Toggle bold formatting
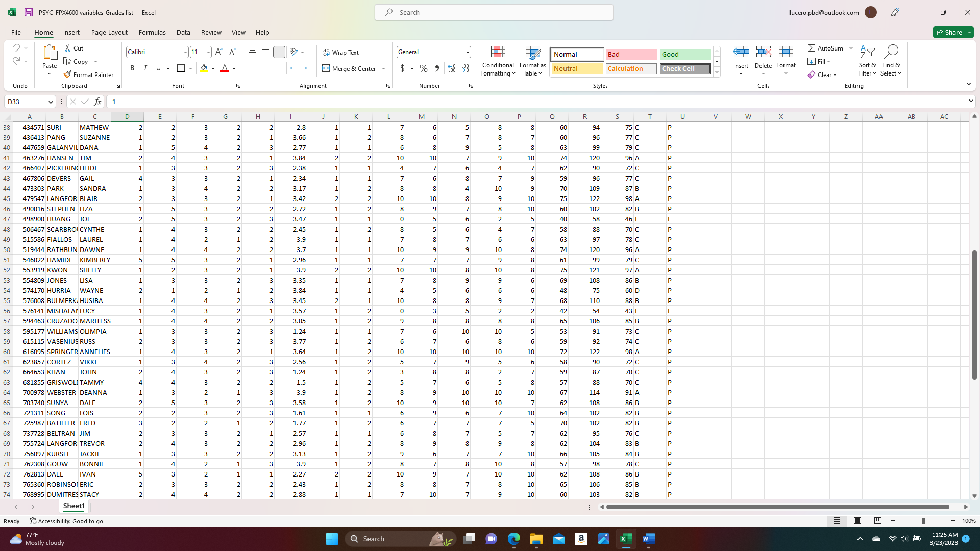The width and height of the screenshot is (980, 551). click(x=132, y=68)
